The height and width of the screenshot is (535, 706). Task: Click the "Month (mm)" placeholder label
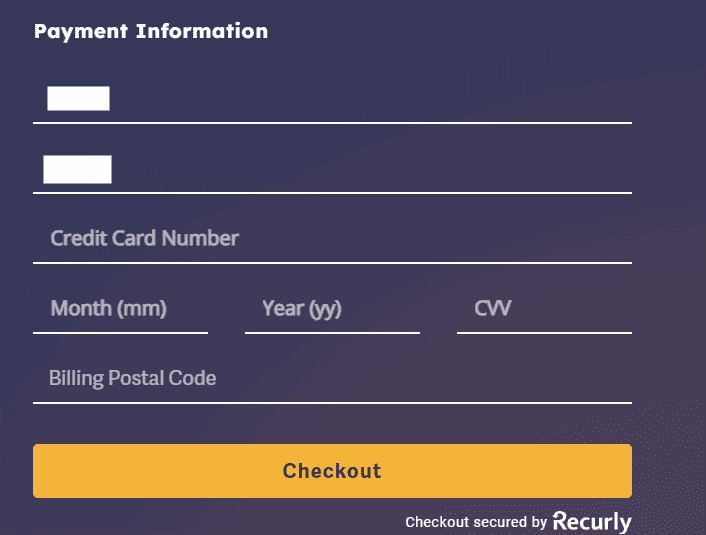(108, 309)
